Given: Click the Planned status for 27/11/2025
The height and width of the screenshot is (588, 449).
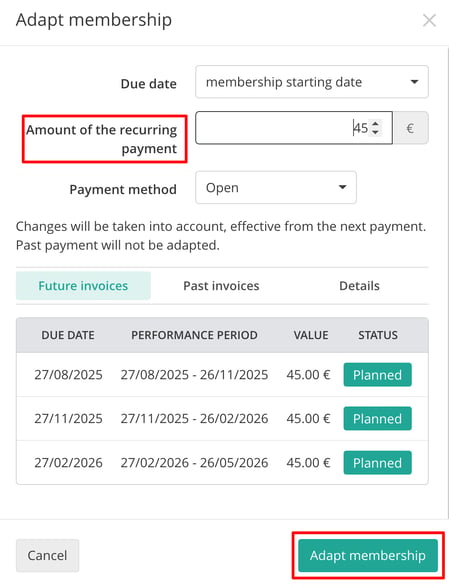Looking at the screenshot, I should click(377, 418).
